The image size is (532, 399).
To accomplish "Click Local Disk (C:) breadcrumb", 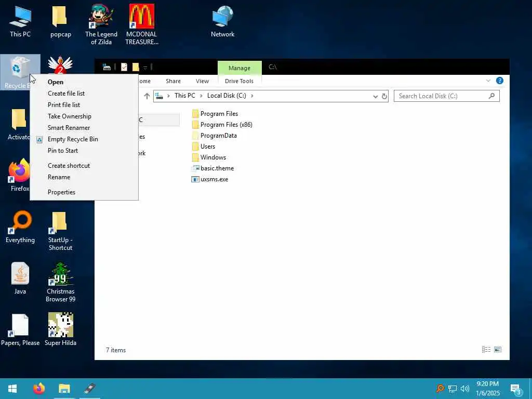I will 227,96.
